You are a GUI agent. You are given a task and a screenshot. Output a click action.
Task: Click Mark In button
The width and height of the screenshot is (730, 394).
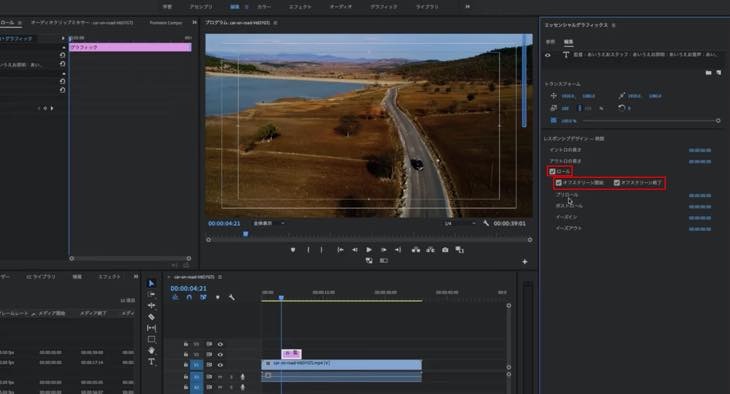tap(308, 250)
